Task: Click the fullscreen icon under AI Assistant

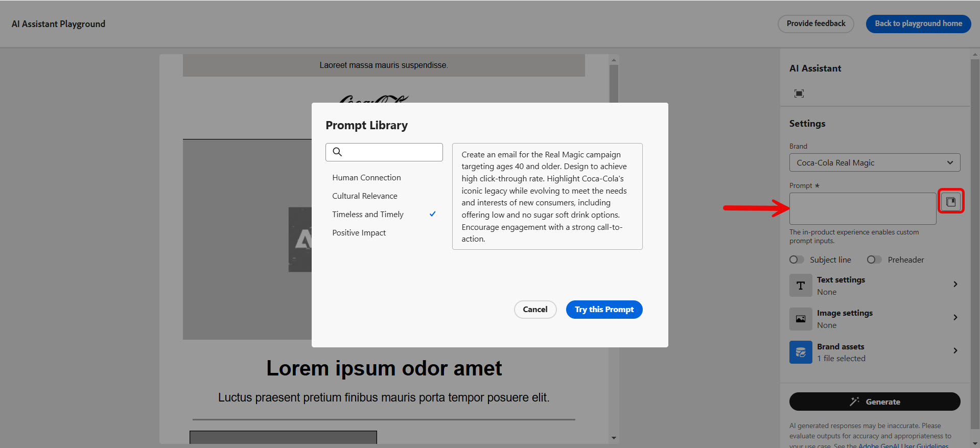Action: click(799, 93)
